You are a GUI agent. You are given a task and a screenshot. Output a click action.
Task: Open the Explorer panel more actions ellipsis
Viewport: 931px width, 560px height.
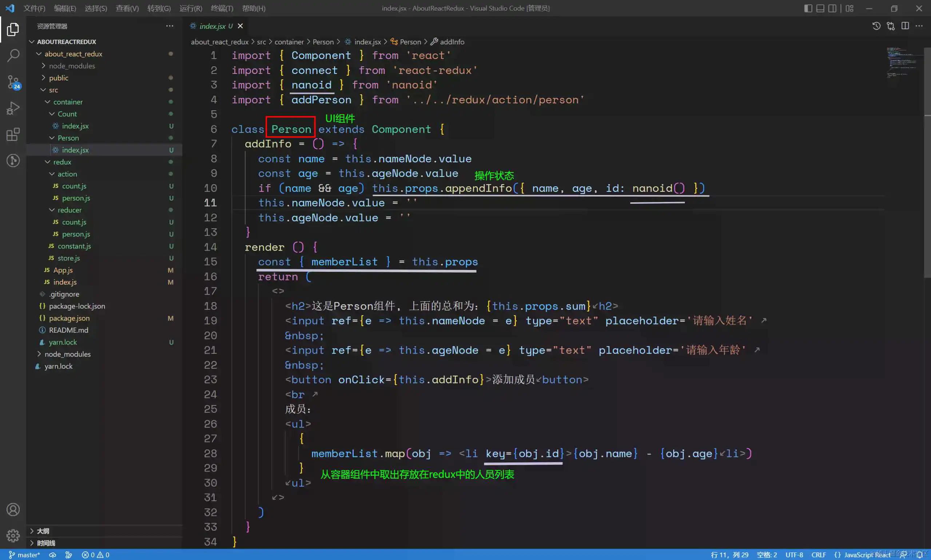coord(170,26)
